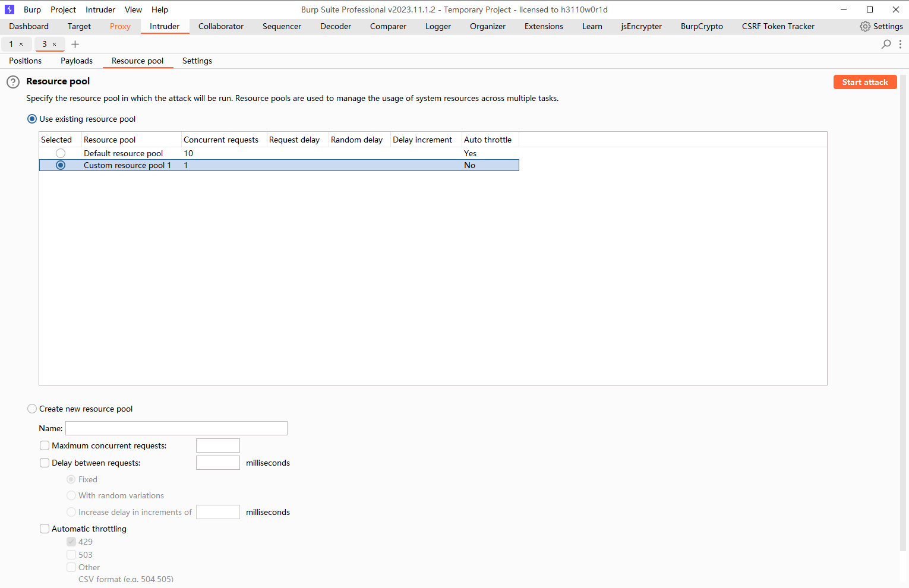Image resolution: width=909 pixels, height=588 pixels.
Task: Close Intruder tab 1
Action: click(x=21, y=44)
